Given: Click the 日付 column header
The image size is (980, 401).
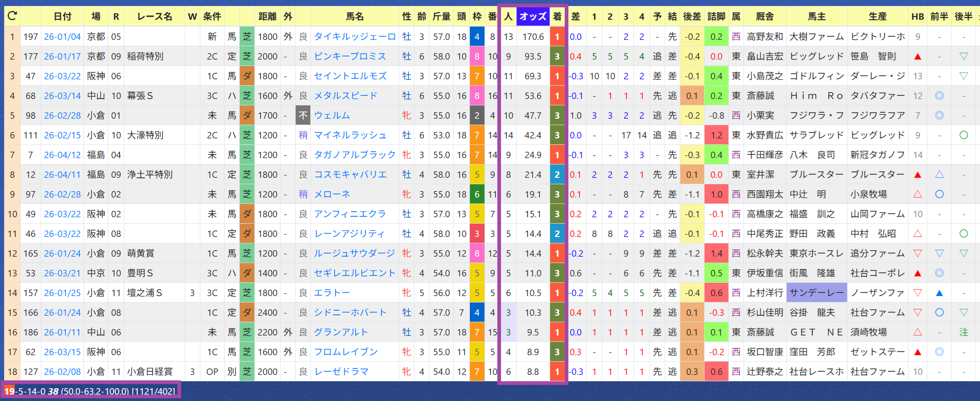Looking at the screenshot, I should pos(62,16).
